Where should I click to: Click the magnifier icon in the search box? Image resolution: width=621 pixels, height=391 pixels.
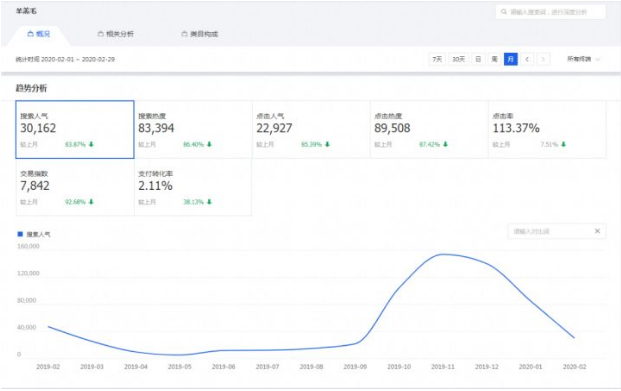point(504,12)
